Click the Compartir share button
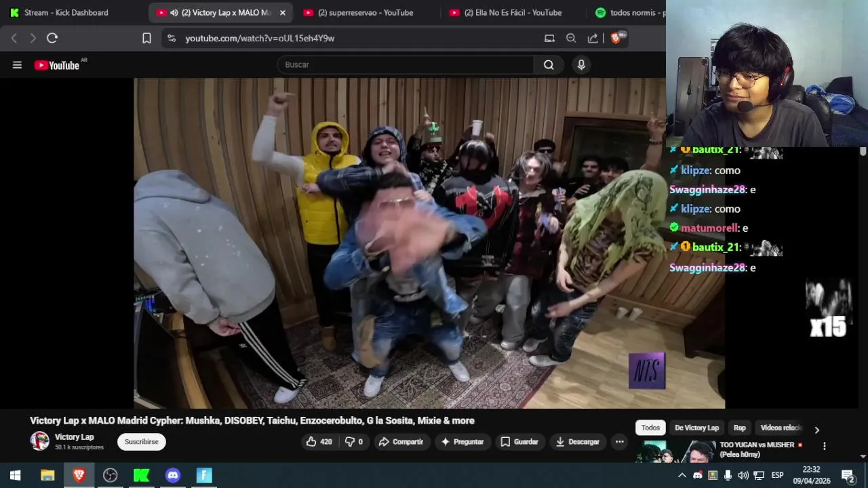This screenshot has height=488, width=868. (x=401, y=442)
